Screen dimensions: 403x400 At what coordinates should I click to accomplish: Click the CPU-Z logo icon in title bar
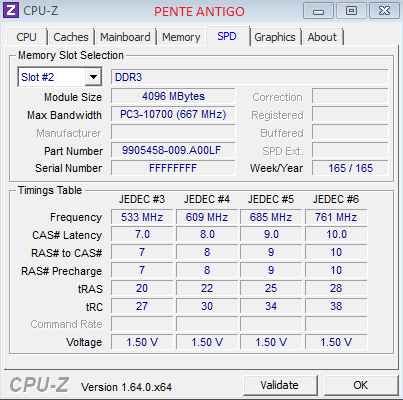pos(11,10)
